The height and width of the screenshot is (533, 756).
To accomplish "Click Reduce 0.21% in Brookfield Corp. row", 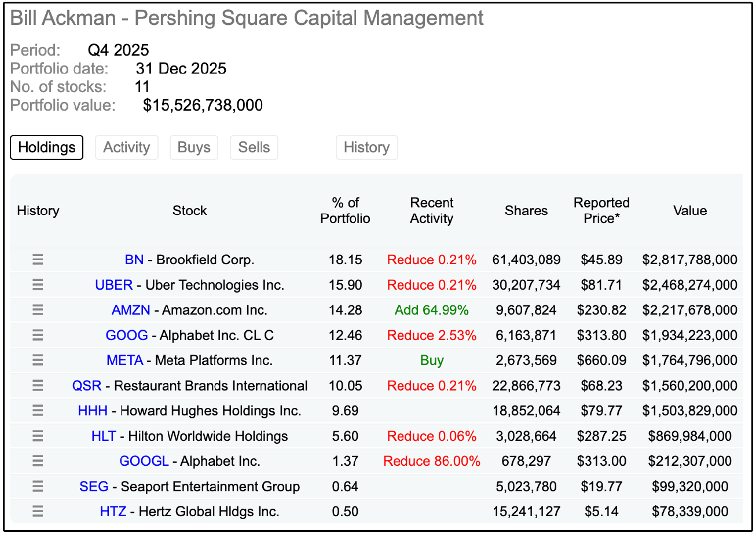I will tap(432, 260).
